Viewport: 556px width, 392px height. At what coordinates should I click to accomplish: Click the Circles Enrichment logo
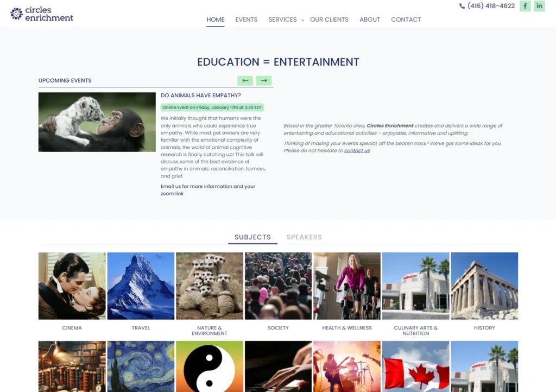coord(42,14)
